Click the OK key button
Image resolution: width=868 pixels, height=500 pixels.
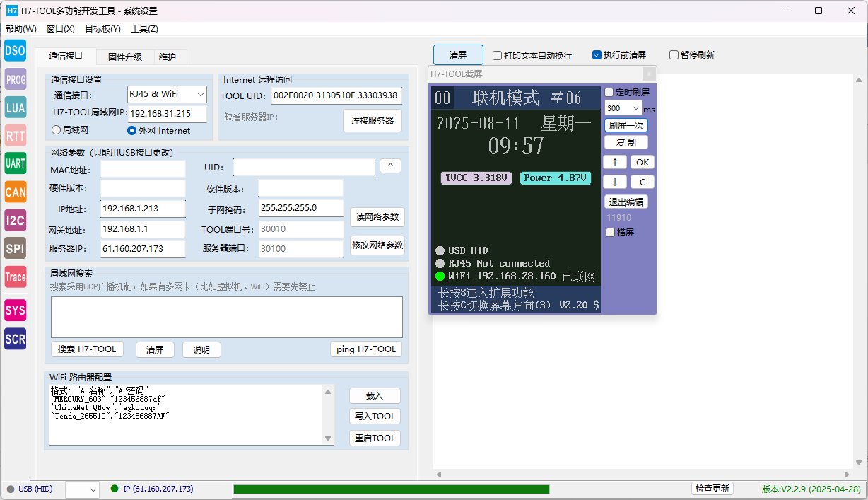[x=643, y=162]
